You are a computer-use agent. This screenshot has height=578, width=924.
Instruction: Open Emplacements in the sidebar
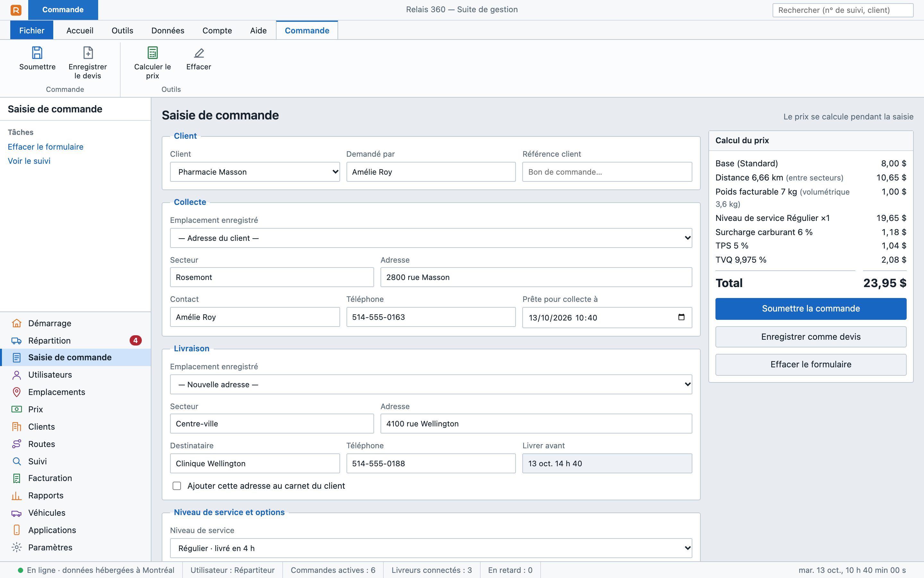click(x=76, y=392)
